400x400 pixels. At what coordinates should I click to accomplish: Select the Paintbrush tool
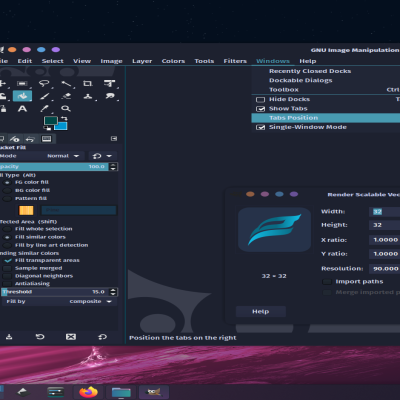click(x=44, y=96)
